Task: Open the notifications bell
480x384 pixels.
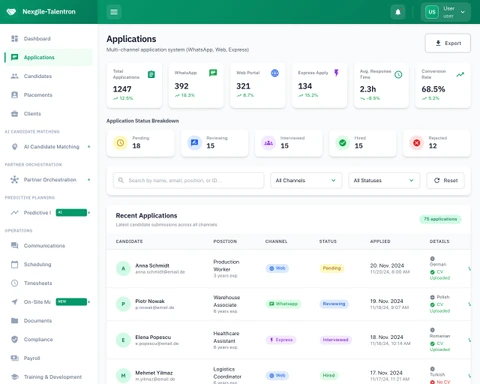Action: [x=398, y=12]
